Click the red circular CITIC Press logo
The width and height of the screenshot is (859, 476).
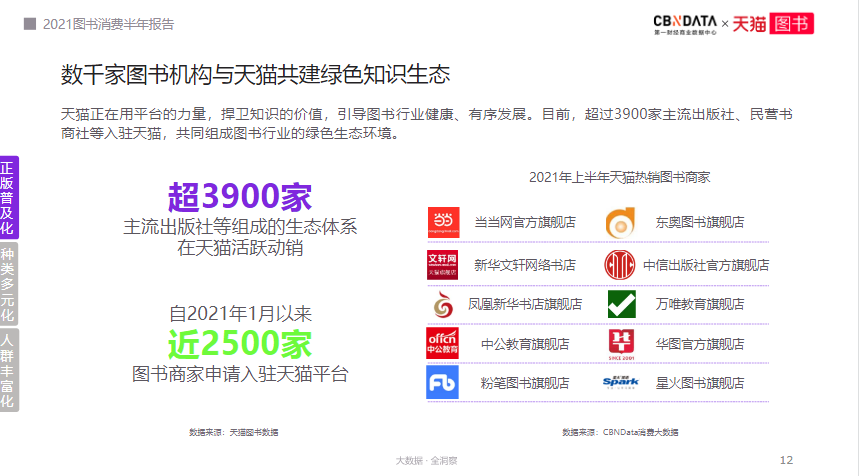pos(620,265)
